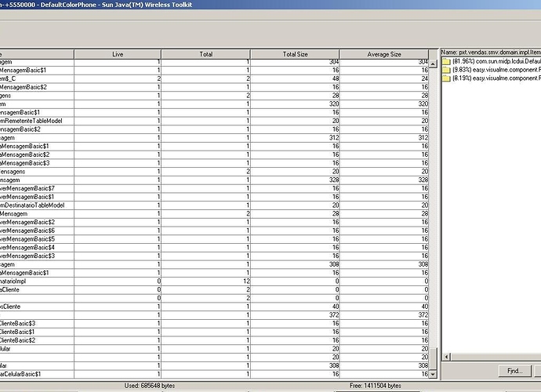Viewport: 541px width, 392px height.
Task: Open the 81.96% com.sun.midp.lcdui folder icon
Action: [x=446, y=62]
